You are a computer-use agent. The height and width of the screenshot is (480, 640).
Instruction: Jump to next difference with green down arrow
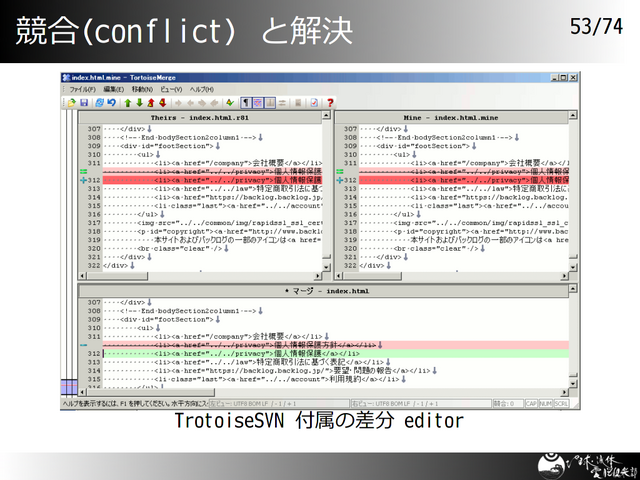139,102
